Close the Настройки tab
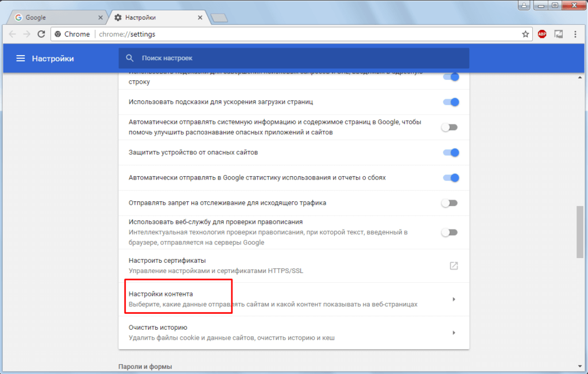Image resolution: width=588 pixels, height=374 pixels. (x=200, y=17)
